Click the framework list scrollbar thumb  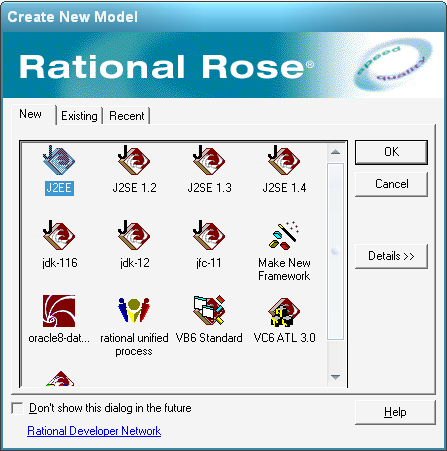tap(335, 251)
